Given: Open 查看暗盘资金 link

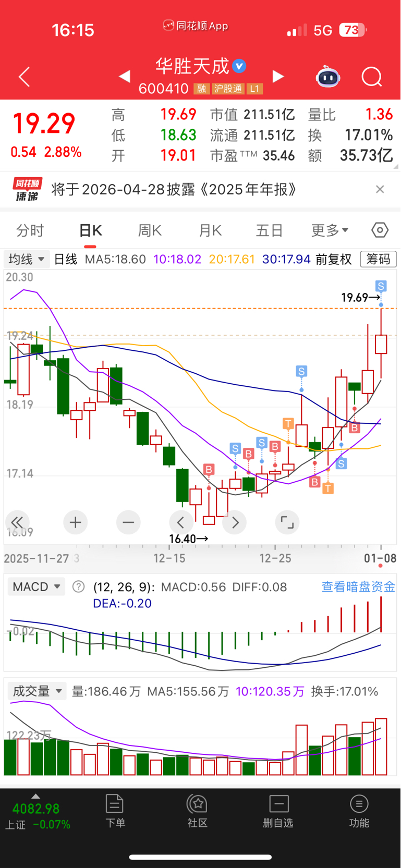Looking at the screenshot, I should point(358,586).
